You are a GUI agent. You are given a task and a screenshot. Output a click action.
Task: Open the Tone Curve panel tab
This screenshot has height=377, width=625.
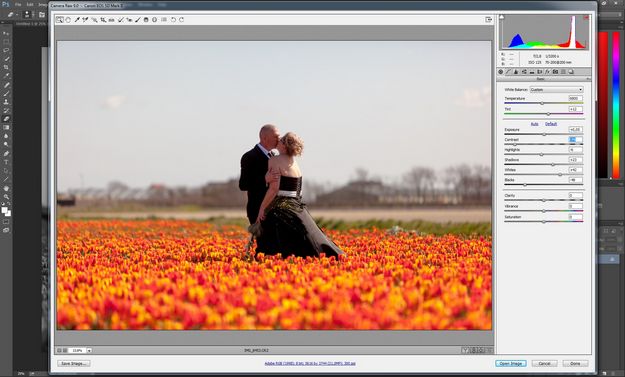pos(508,72)
